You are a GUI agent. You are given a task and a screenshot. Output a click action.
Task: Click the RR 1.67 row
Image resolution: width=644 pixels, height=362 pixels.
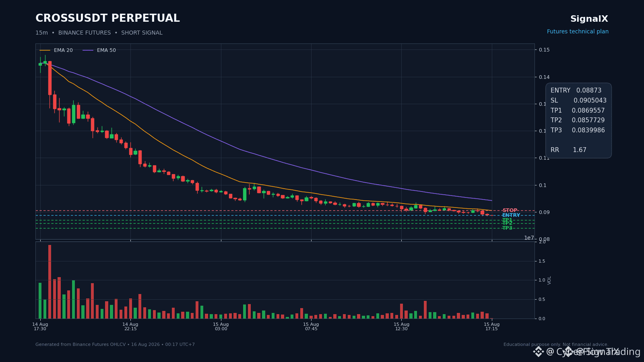568,150
